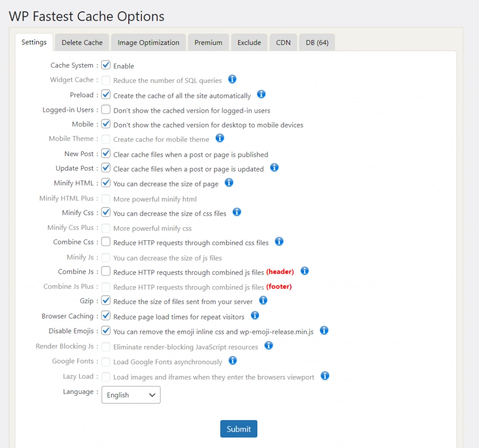This screenshot has width=479, height=448.
Task: Click the Preload setting's blue info icon
Action: pos(261,94)
